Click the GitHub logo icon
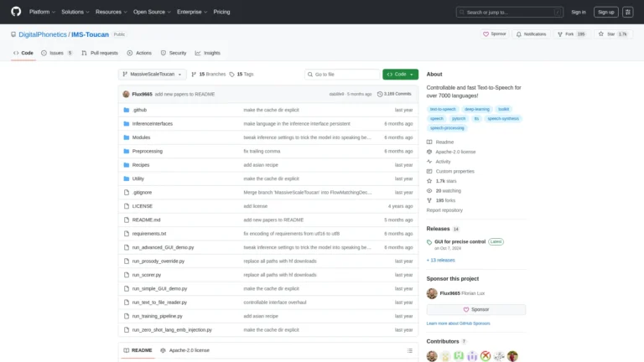The image size is (644, 362). [x=16, y=12]
